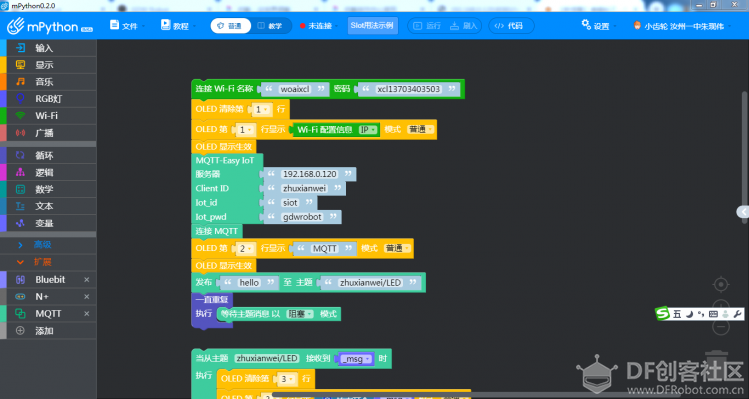Click the Sogou input method S icon
This screenshot has height=399, width=749.
663,313
